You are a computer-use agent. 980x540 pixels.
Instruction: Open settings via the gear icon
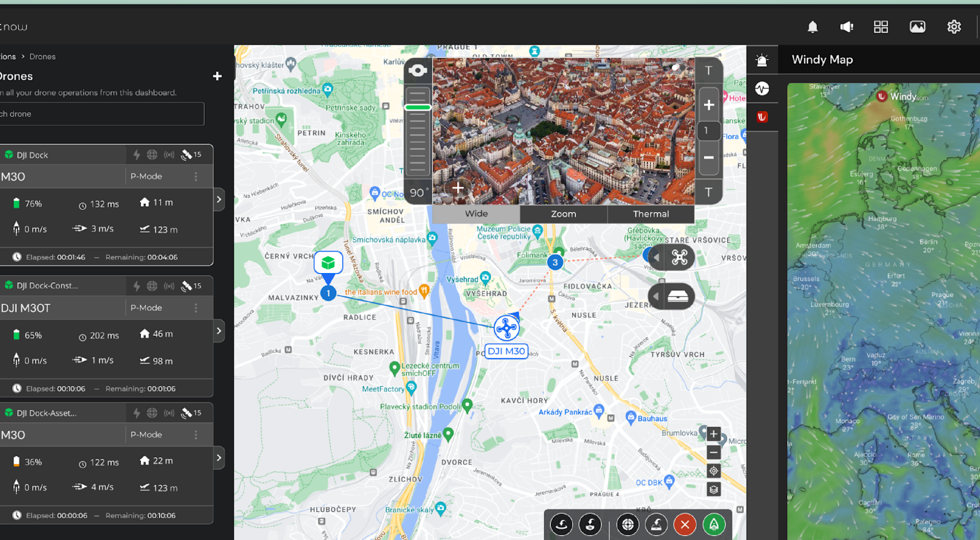tap(954, 27)
